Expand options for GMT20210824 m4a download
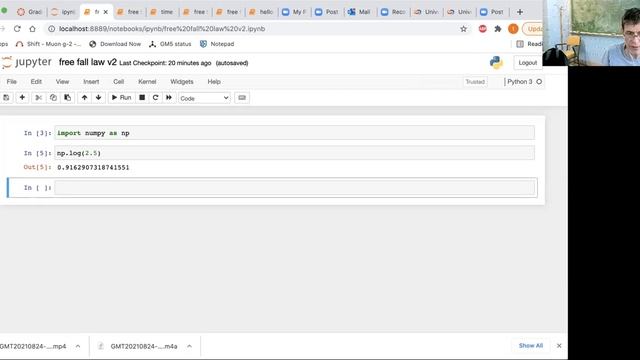The width and height of the screenshot is (640, 360). [x=189, y=346]
